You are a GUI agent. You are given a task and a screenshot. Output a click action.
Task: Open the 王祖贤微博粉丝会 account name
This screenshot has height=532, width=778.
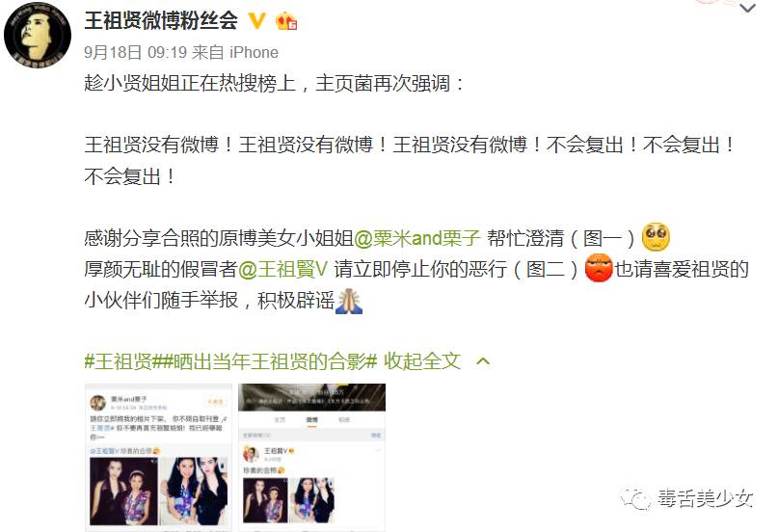coord(161,21)
